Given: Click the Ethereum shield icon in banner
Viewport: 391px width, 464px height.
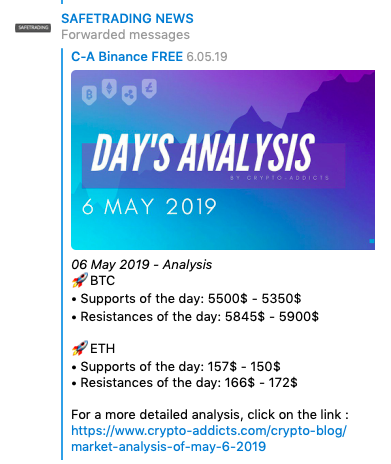Looking at the screenshot, I should [x=109, y=88].
